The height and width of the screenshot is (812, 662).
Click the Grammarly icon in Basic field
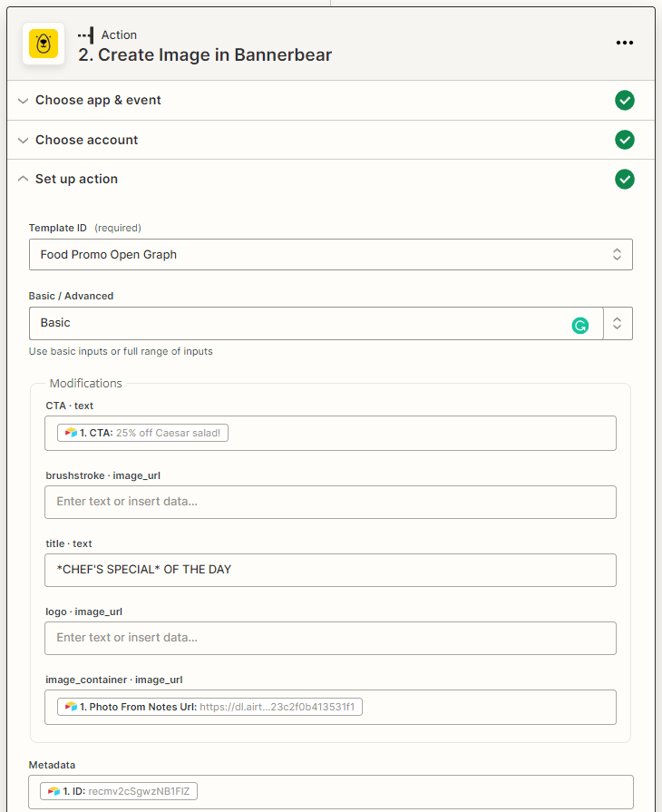pyautogui.click(x=580, y=324)
